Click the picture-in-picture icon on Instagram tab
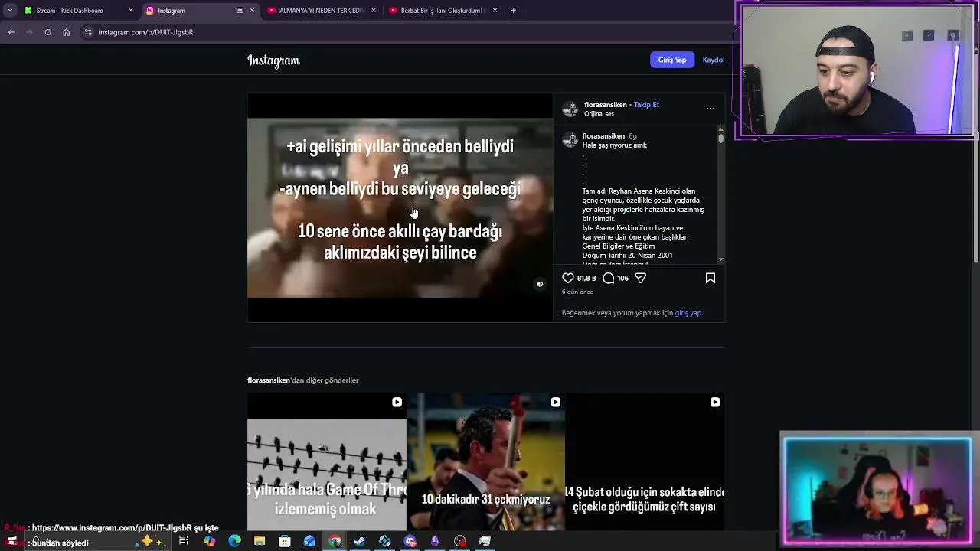This screenshot has width=980, height=551. tap(240, 11)
